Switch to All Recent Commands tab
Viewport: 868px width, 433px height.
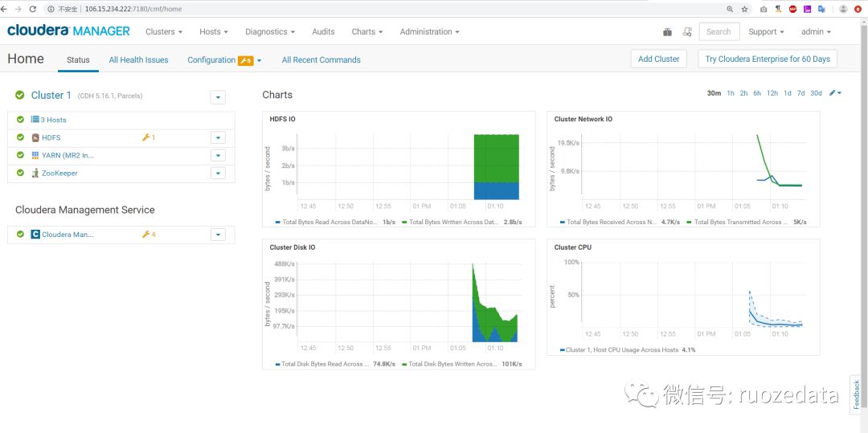click(321, 59)
